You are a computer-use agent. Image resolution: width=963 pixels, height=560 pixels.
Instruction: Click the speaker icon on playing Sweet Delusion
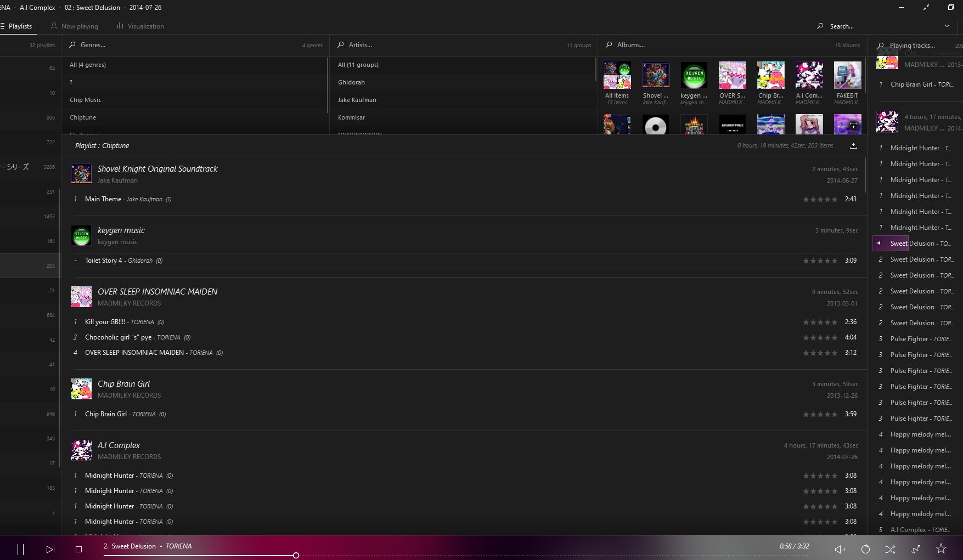[879, 243]
